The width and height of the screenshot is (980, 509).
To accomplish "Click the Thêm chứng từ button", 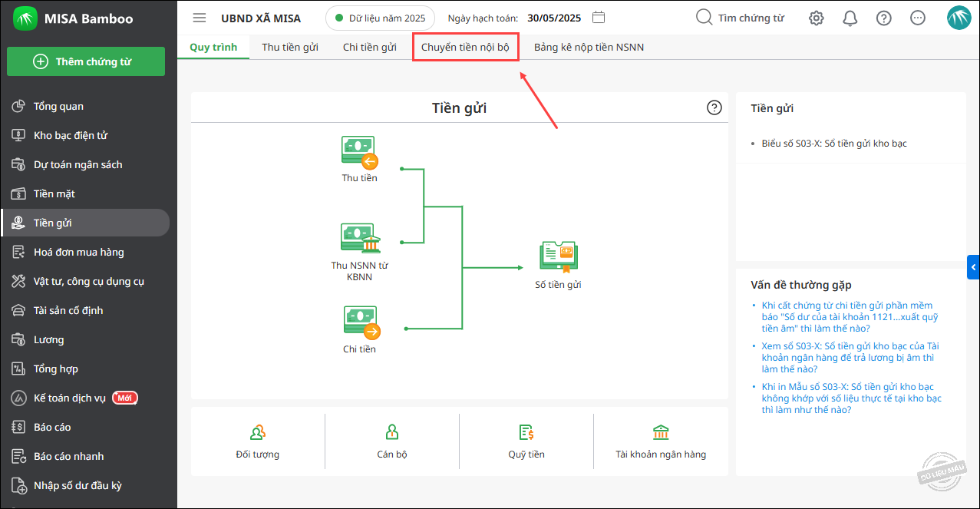I will pos(86,61).
